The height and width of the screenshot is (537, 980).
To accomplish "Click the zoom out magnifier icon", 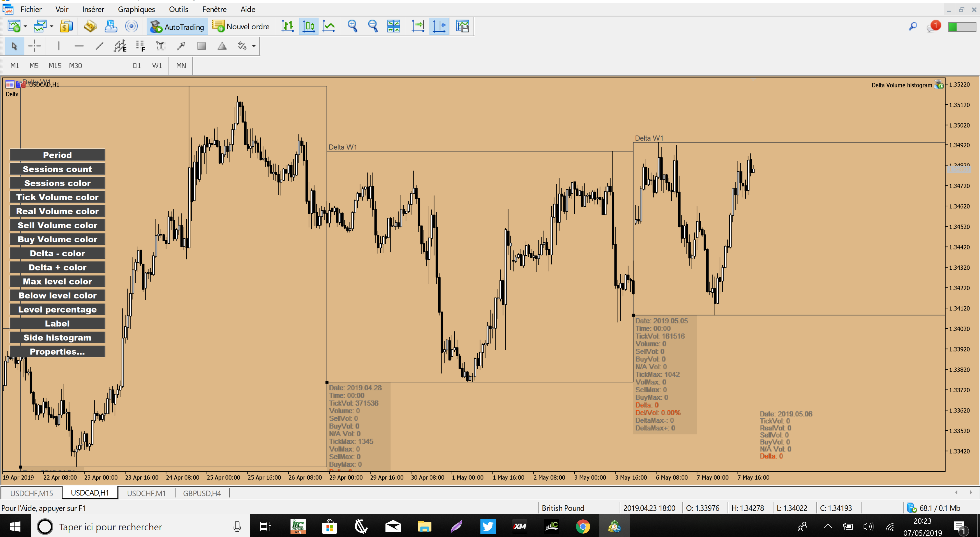I will pyautogui.click(x=373, y=26).
